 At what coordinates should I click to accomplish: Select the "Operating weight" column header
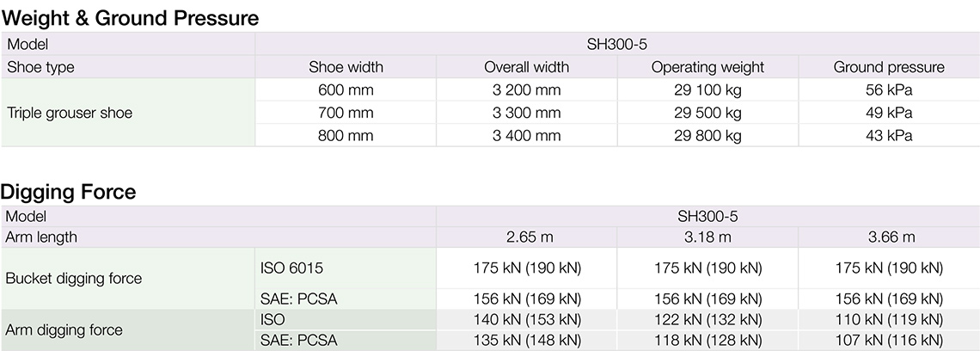(707, 67)
